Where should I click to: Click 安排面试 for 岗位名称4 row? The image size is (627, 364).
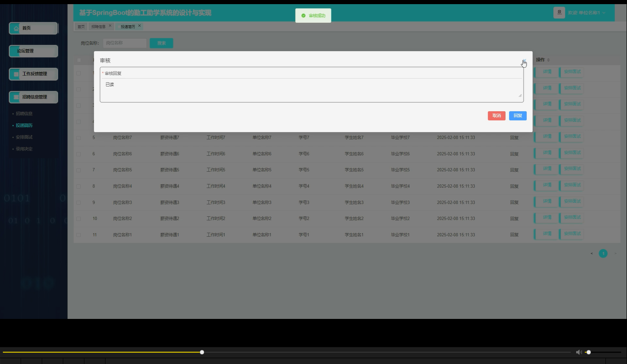(572, 185)
